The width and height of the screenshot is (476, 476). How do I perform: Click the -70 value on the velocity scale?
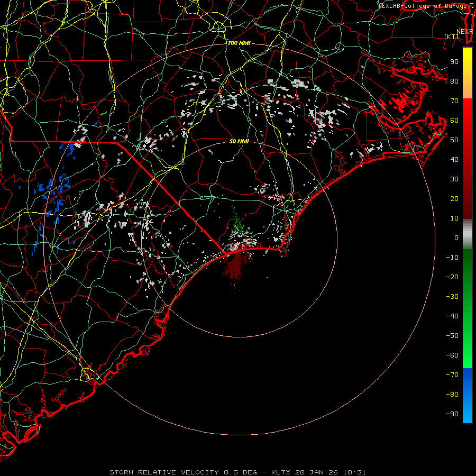452,375
